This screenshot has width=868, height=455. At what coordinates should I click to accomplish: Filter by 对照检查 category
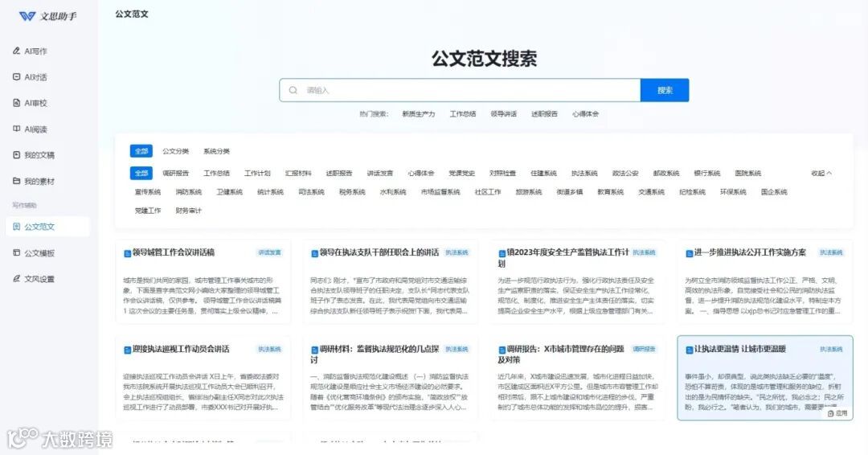502,174
